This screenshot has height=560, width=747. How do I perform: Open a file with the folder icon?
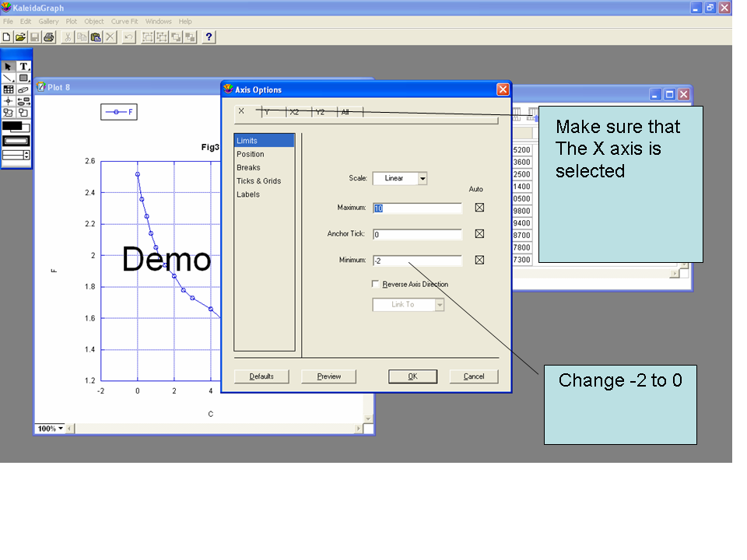pos(20,37)
